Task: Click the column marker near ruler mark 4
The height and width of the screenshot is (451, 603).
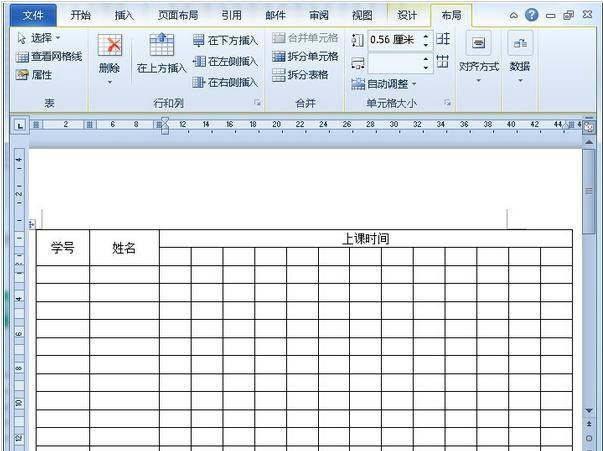Action: (x=89, y=125)
